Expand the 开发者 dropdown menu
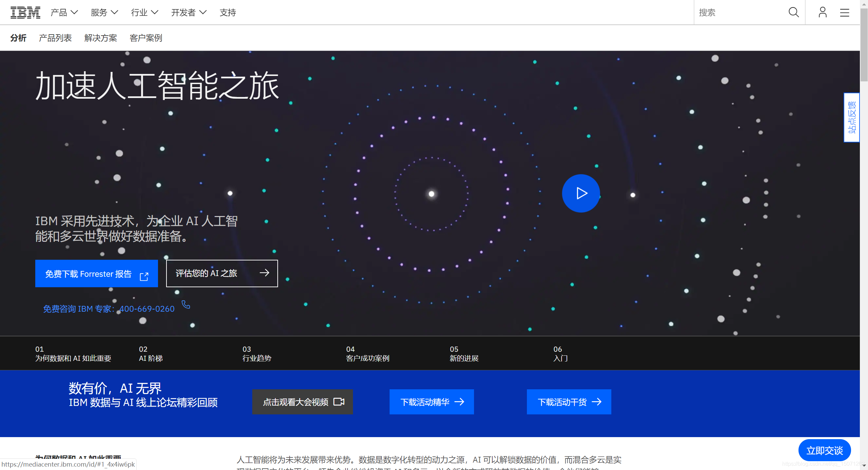Screen dimensions: 868x470 pyautogui.click(x=189, y=13)
